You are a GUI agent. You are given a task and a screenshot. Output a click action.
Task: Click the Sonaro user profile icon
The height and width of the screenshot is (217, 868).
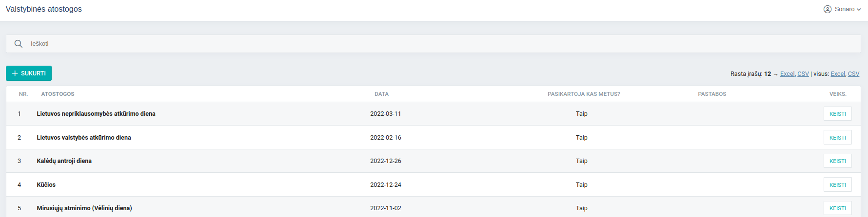point(828,9)
